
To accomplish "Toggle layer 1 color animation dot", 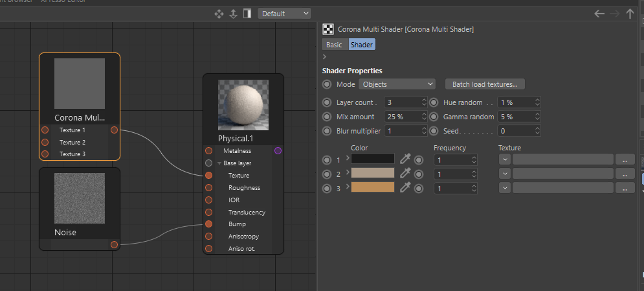I will point(327,160).
